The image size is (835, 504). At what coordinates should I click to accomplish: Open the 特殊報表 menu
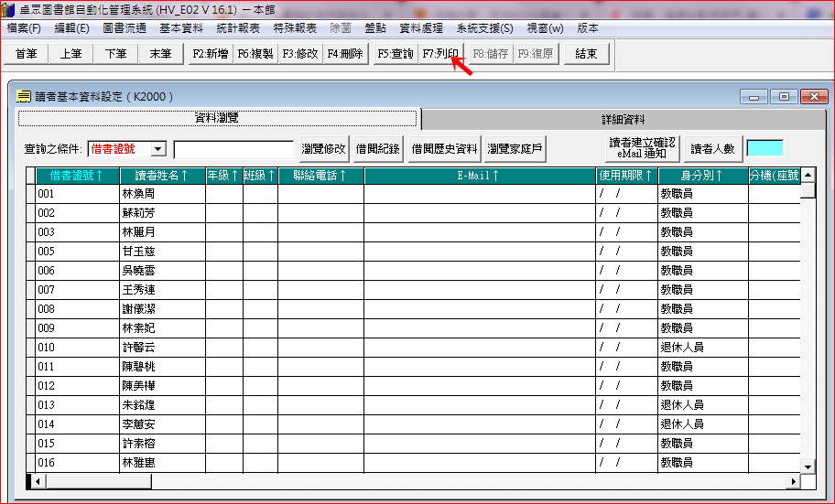click(x=295, y=28)
